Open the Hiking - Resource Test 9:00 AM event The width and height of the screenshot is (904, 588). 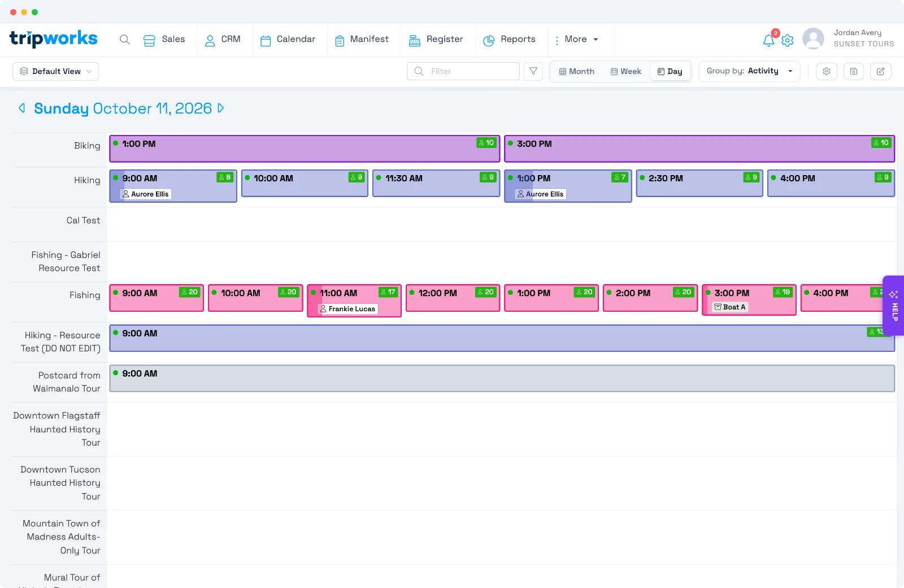502,338
